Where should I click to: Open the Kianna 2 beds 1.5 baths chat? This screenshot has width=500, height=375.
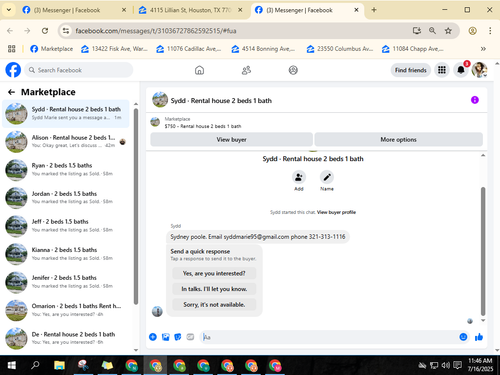65,254
